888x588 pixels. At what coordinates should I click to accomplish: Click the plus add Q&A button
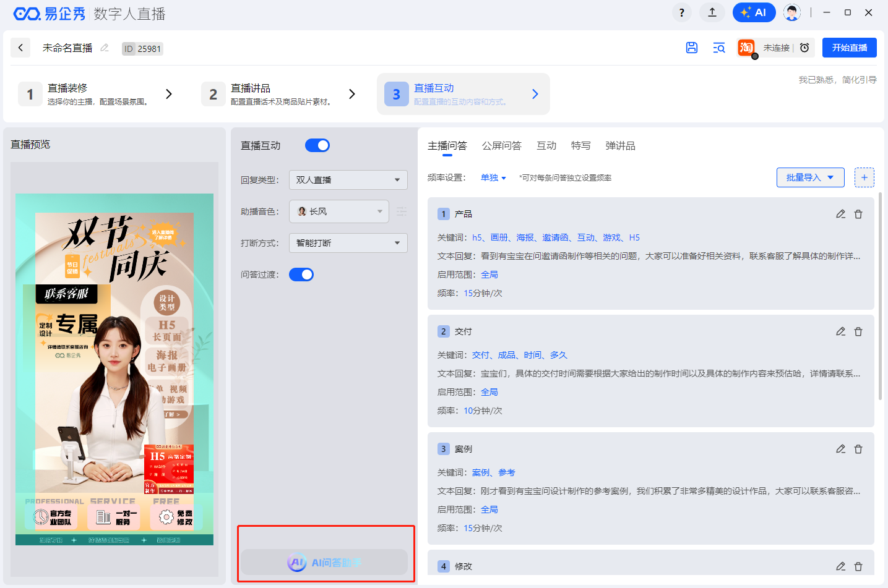864,177
